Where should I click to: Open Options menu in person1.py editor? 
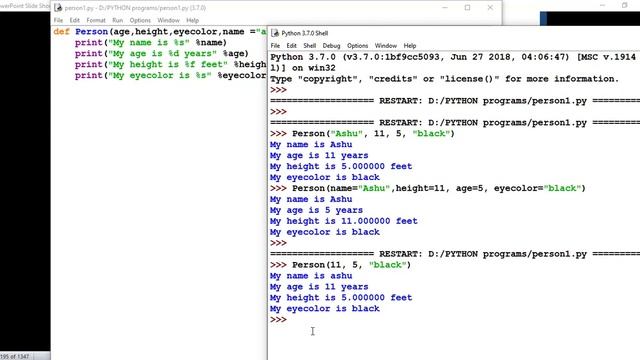tap(140, 20)
